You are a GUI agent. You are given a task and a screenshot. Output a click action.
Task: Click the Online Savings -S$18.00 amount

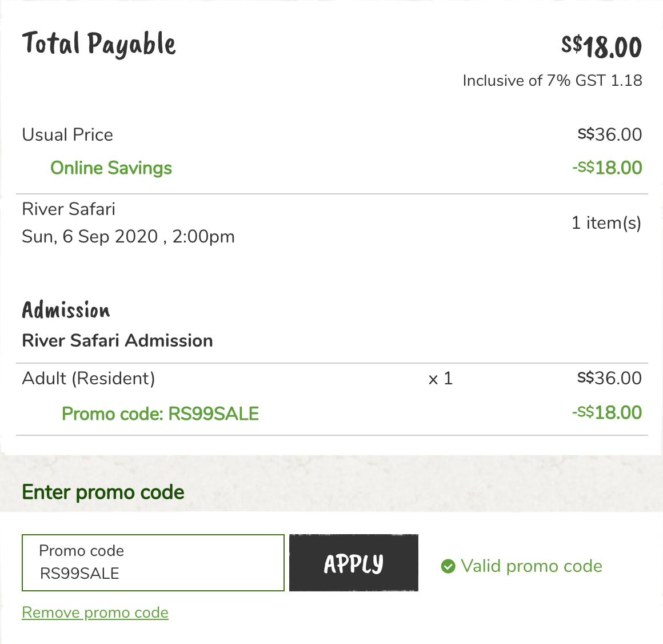[607, 168]
